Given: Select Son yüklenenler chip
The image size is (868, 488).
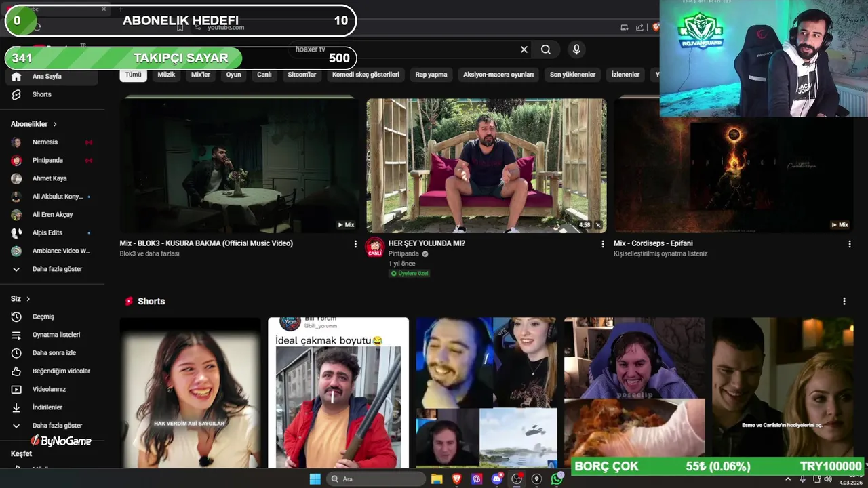Looking at the screenshot, I should coord(572,75).
